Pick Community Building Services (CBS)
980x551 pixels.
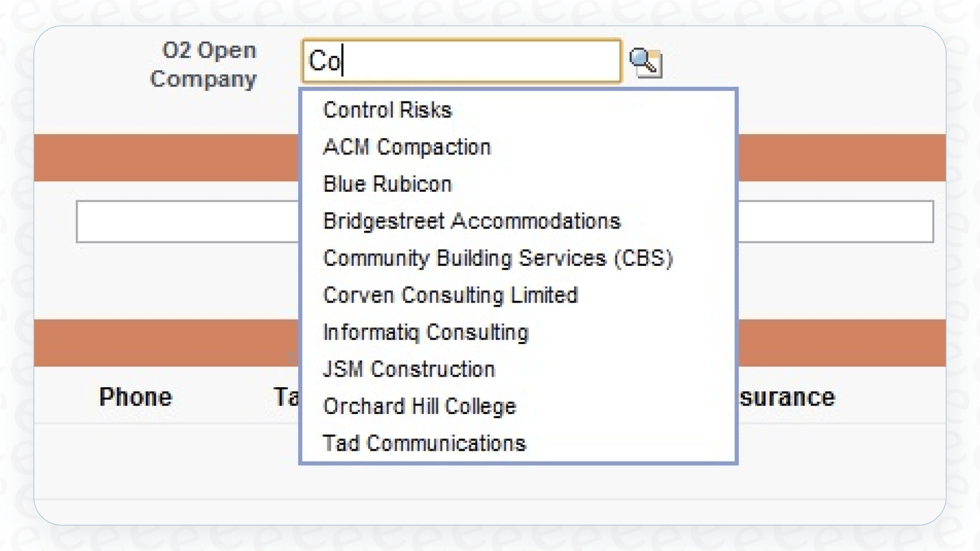coord(499,258)
